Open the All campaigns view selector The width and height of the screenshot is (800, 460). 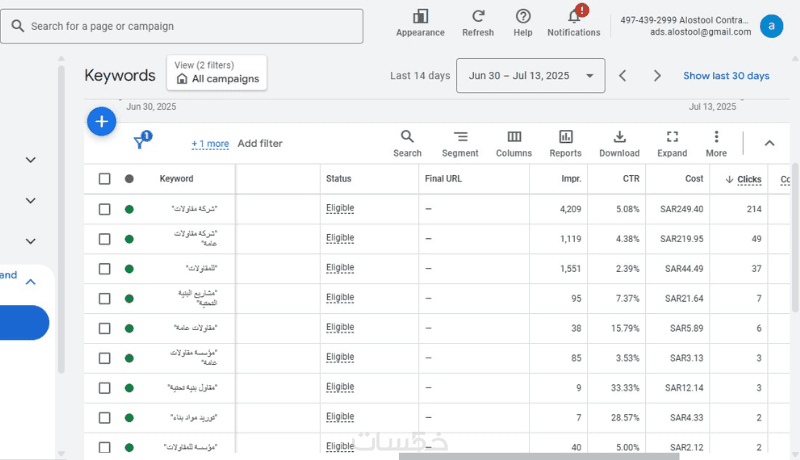point(217,73)
